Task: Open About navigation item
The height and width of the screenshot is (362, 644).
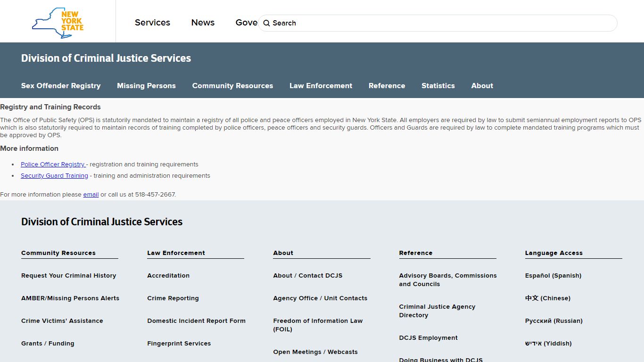Action: tap(482, 86)
